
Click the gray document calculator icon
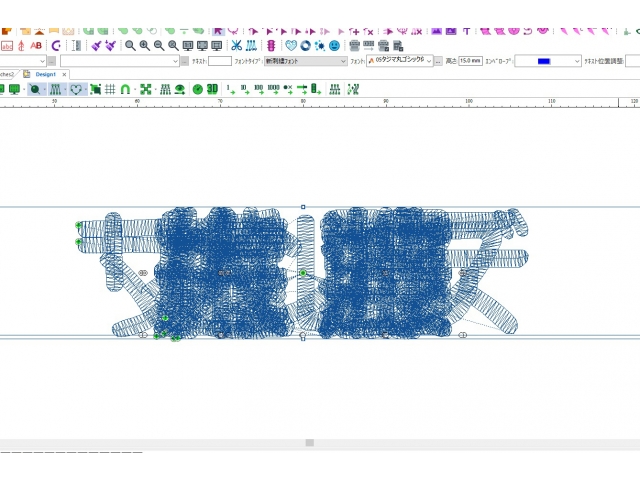(398, 46)
